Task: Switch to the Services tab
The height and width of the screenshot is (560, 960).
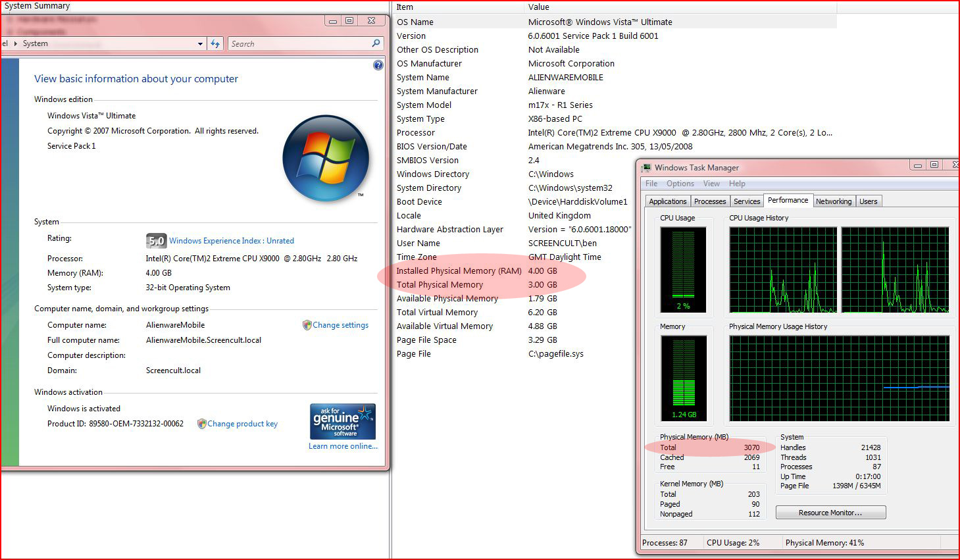Action: (x=747, y=201)
